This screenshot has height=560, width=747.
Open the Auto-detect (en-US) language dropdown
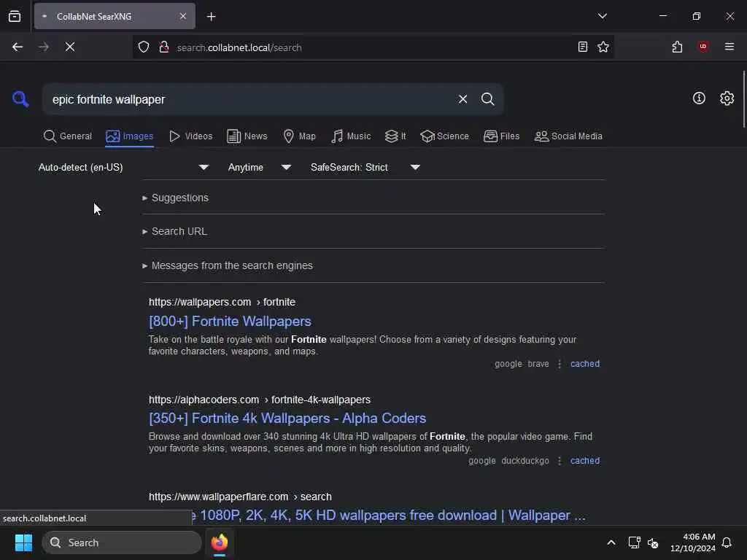(123, 167)
